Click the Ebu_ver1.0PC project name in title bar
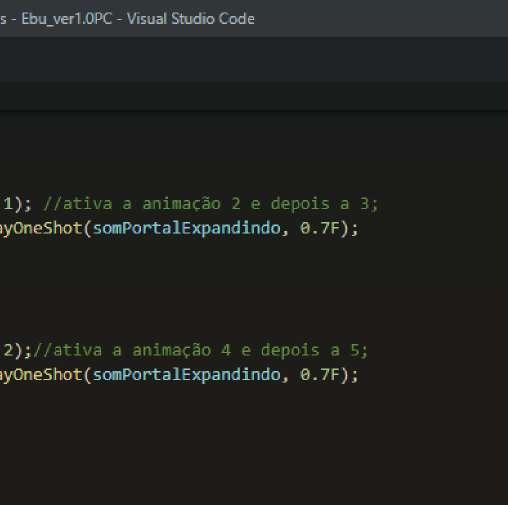 pos(67,19)
